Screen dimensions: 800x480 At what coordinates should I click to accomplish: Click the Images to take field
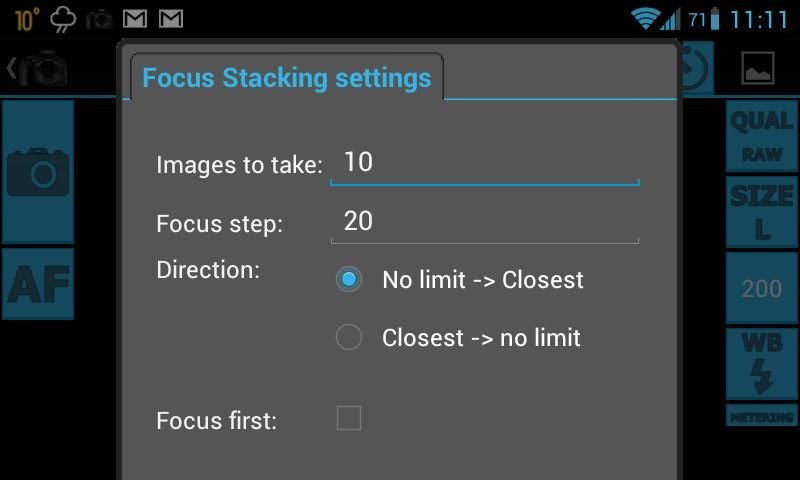485,165
